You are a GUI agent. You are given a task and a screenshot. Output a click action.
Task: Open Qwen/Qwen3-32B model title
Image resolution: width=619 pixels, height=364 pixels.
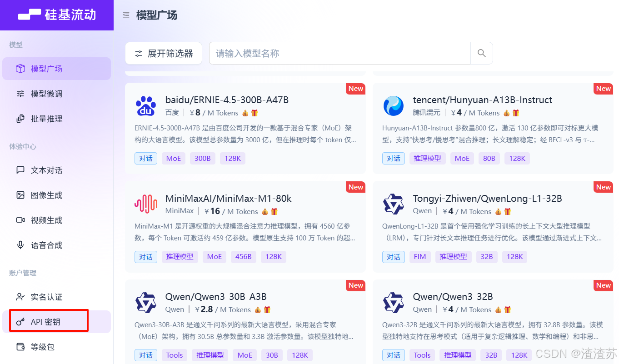click(453, 297)
